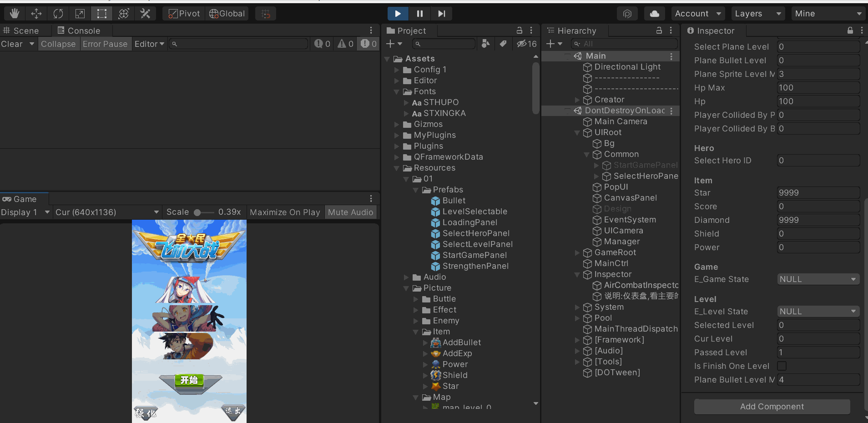Toggle warning messages filter

(345, 44)
